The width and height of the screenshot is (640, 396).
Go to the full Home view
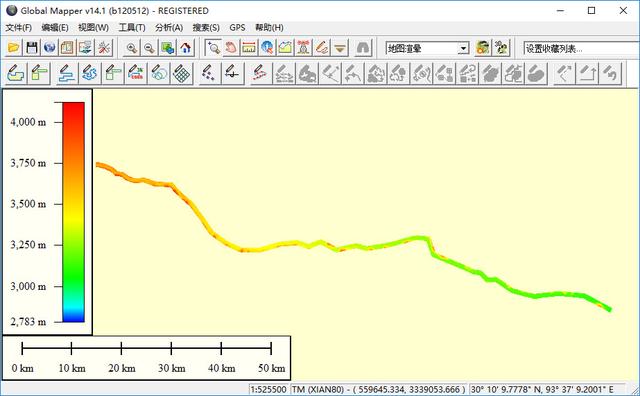tap(185, 48)
